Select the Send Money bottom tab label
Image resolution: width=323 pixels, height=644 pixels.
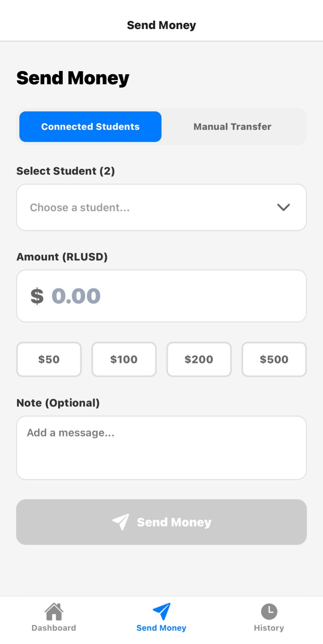point(161,628)
